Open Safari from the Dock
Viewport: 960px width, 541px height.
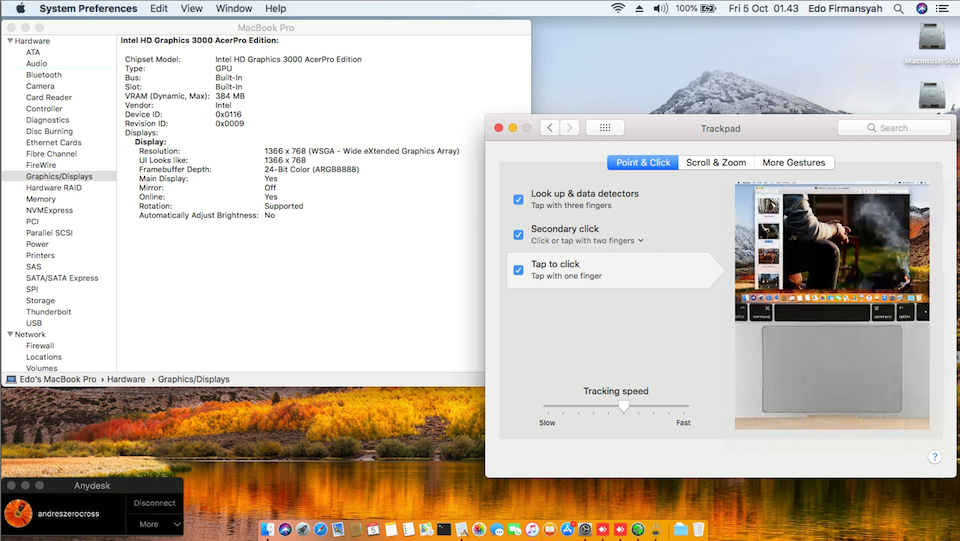coord(320,529)
